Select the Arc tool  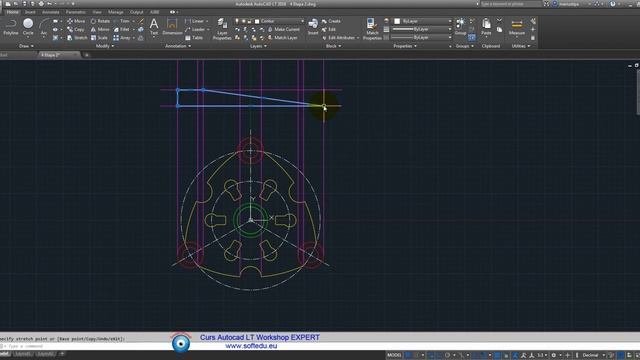(x=44, y=27)
